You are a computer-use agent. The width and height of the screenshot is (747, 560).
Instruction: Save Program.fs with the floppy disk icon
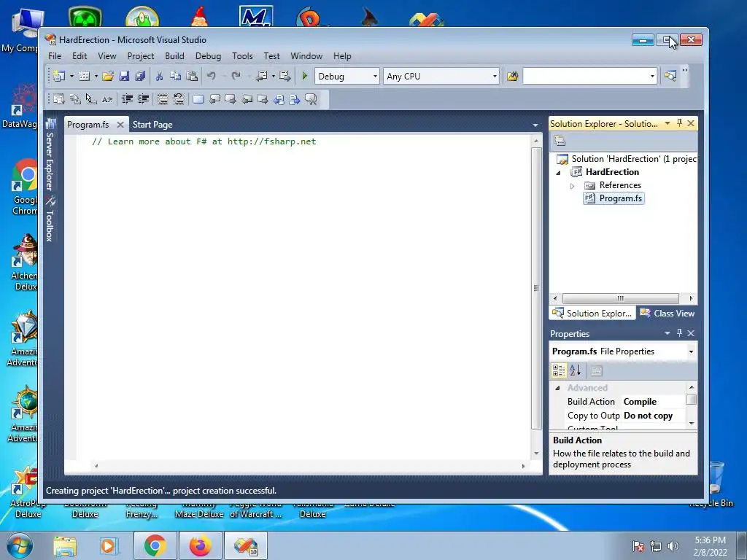[124, 76]
